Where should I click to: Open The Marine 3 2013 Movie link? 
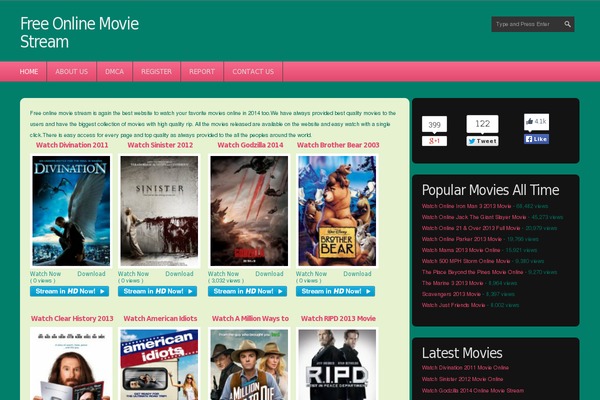(x=452, y=283)
